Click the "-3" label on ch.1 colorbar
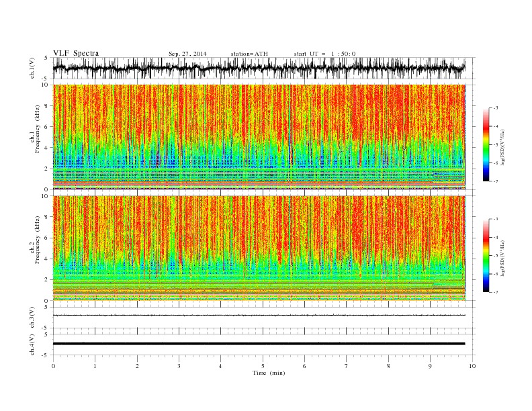Image resolution: width=532 pixels, height=411 pixels. click(x=495, y=108)
